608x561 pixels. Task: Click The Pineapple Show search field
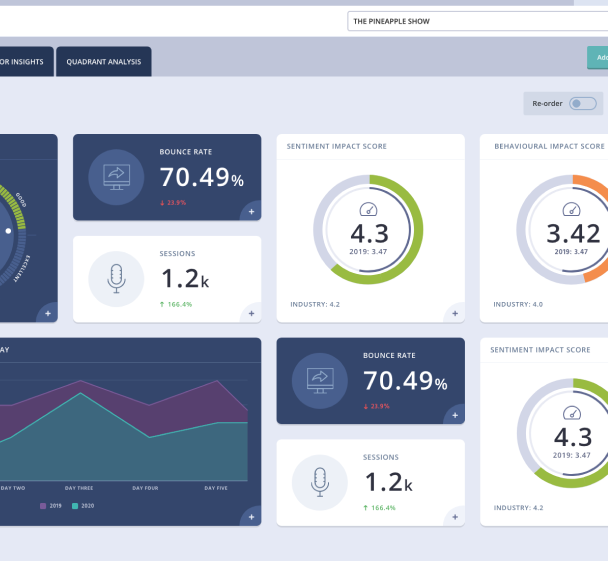click(478, 21)
